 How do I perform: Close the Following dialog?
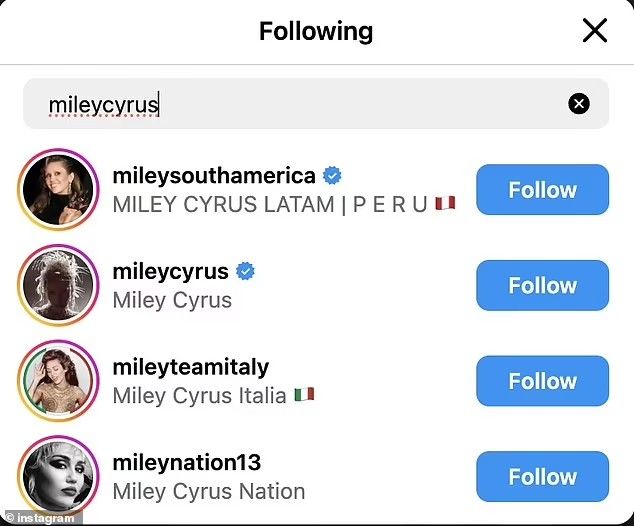(x=595, y=31)
